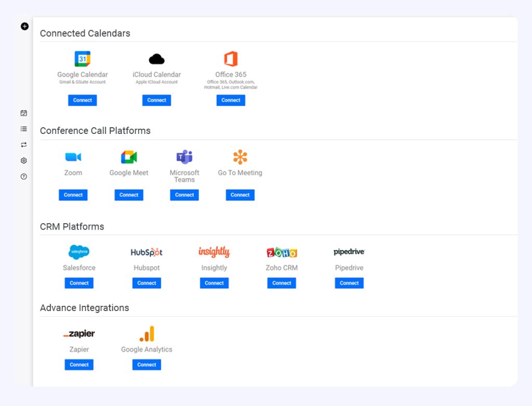Image resolution: width=532 pixels, height=406 pixels.
Task: Click the plus add icon in sidebar
Action: pyautogui.click(x=24, y=26)
